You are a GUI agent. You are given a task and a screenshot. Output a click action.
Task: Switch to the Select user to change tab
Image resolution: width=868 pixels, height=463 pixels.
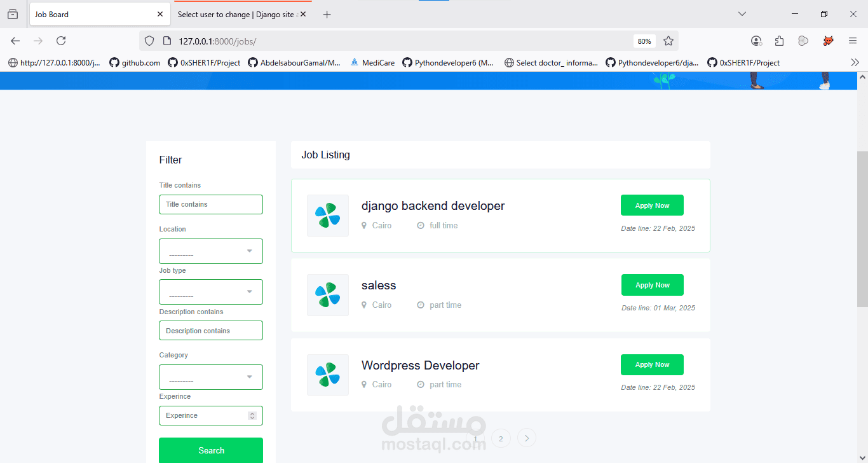(242, 14)
